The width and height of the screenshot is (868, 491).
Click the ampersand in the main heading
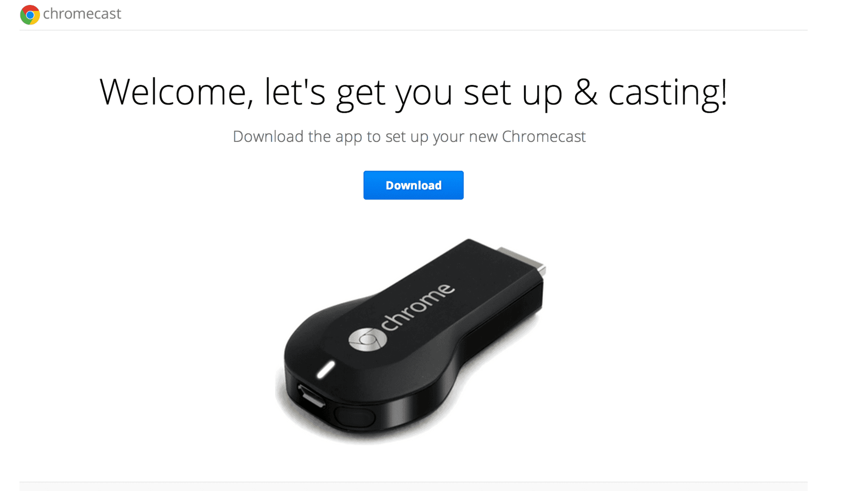coord(585,92)
